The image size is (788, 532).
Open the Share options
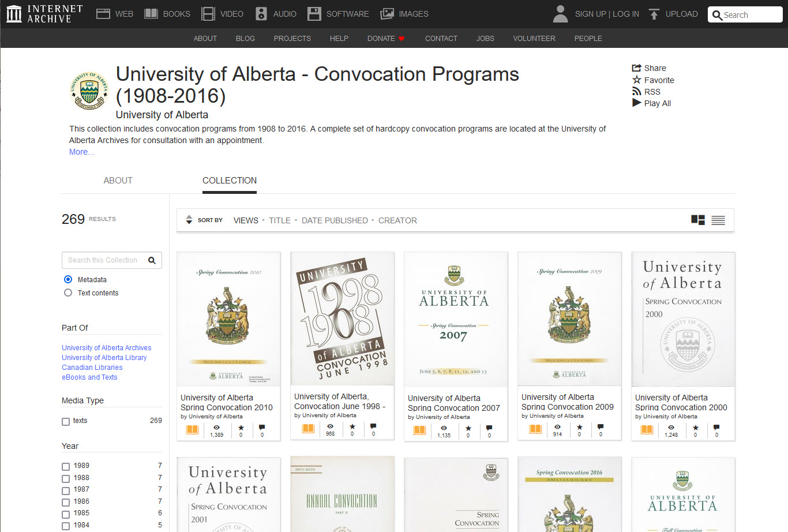636,68
